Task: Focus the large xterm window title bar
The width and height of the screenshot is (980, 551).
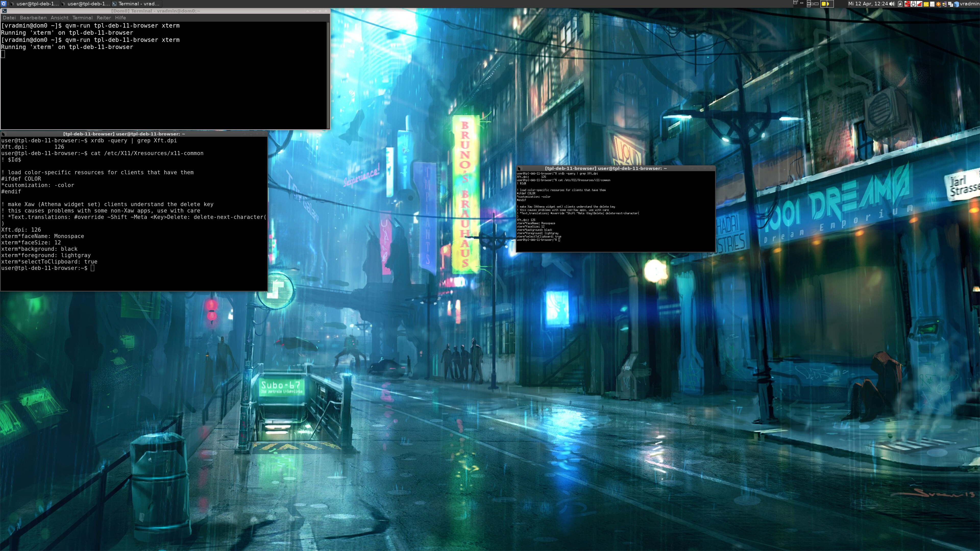Action: click(x=134, y=134)
